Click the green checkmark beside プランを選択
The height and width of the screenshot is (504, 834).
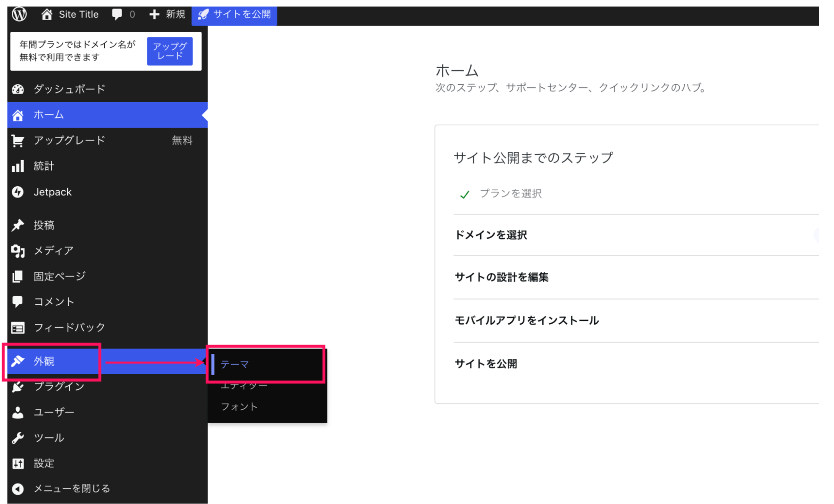pos(464,194)
